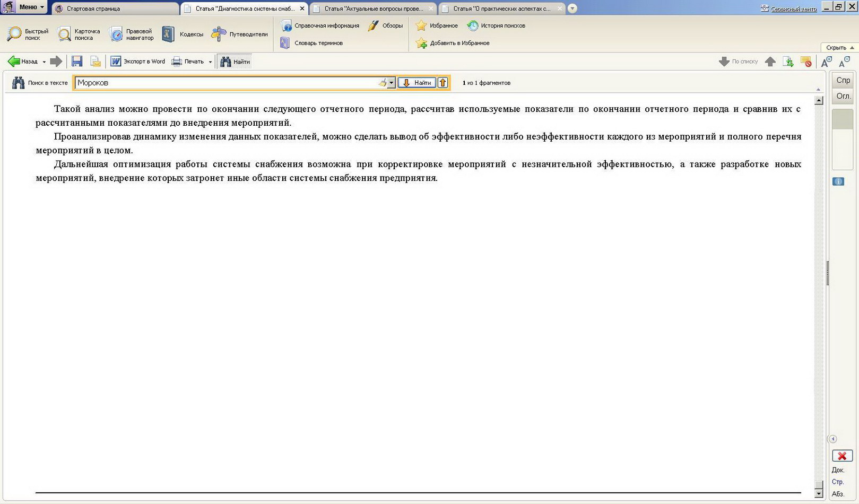The width and height of the screenshot is (859, 504).
Task: Open Карточка поиска search card
Action: coord(79,34)
